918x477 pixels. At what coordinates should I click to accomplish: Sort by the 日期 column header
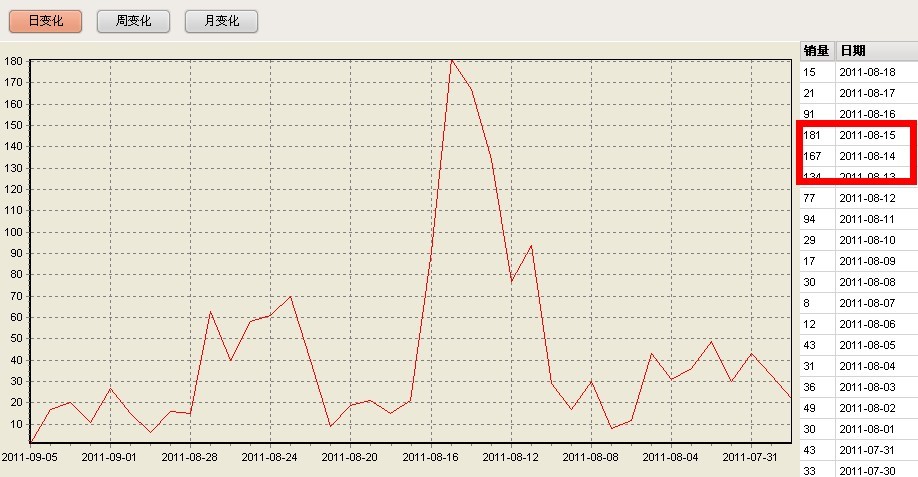[x=875, y=51]
